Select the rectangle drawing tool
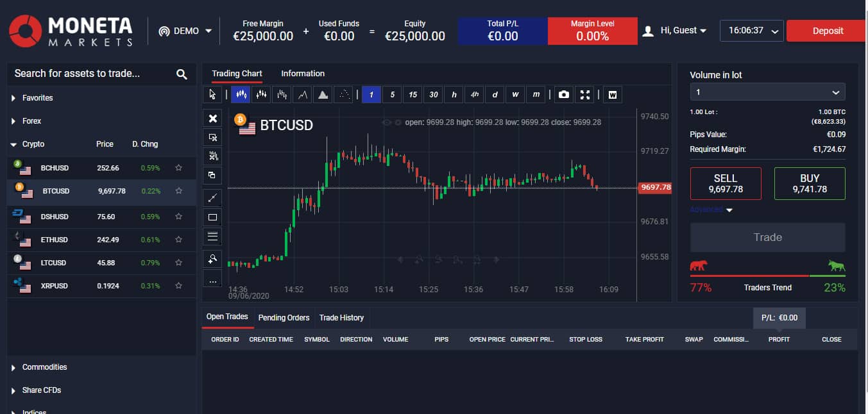 [213, 217]
